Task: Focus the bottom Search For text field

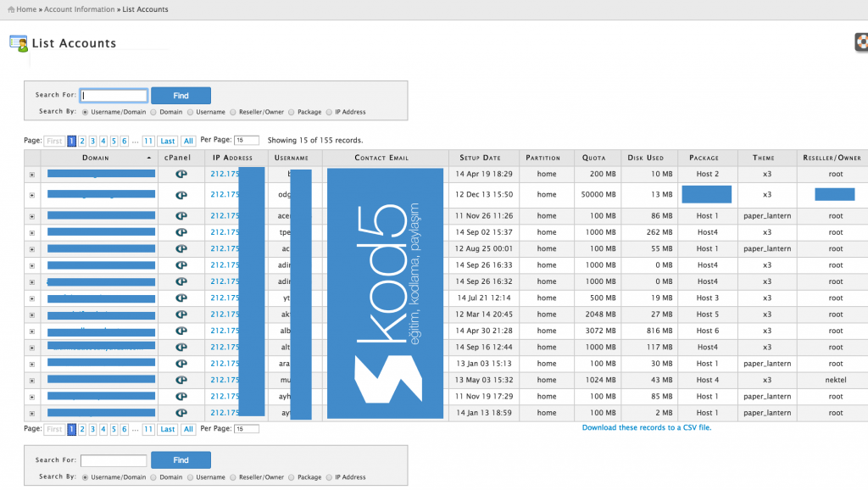Action: [114, 460]
